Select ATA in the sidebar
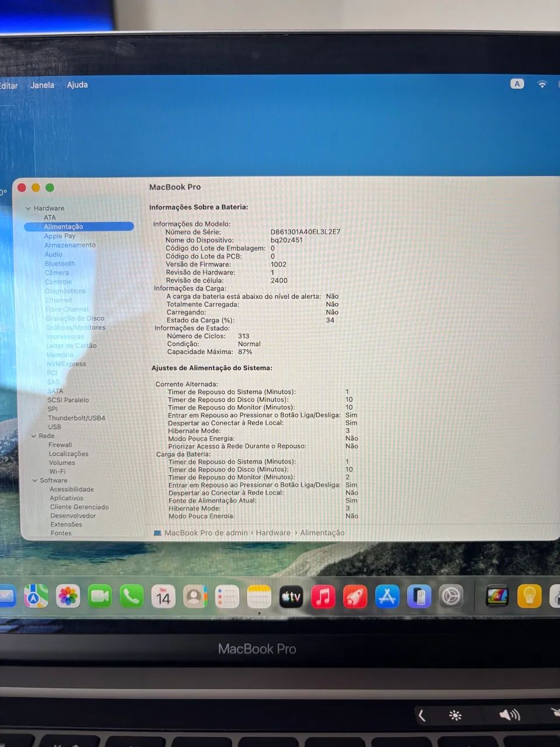This screenshot has height=747, width=560. pyautogui.click(x=50, y=218)
